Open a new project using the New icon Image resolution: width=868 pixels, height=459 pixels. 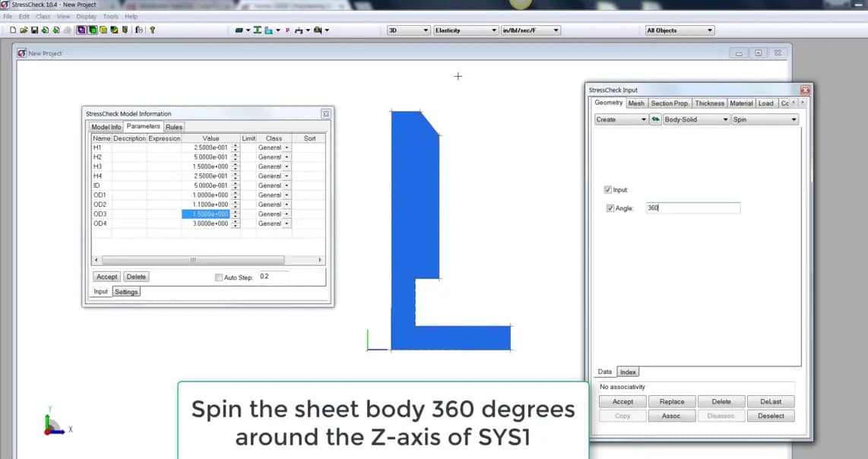pos(14,30)
